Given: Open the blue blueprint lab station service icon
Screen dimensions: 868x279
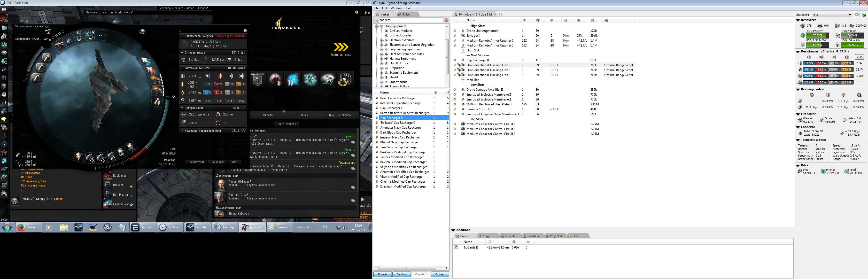Looking at the screenshot, I should pyautogui.click(x=293, y=80).
